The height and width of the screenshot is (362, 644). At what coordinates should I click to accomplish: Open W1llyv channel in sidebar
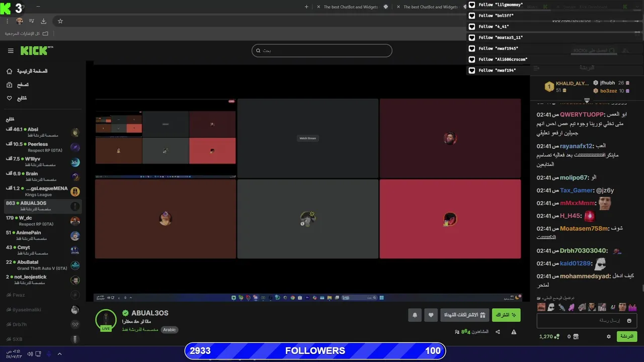pyautogui.click(x=43, y=162)
